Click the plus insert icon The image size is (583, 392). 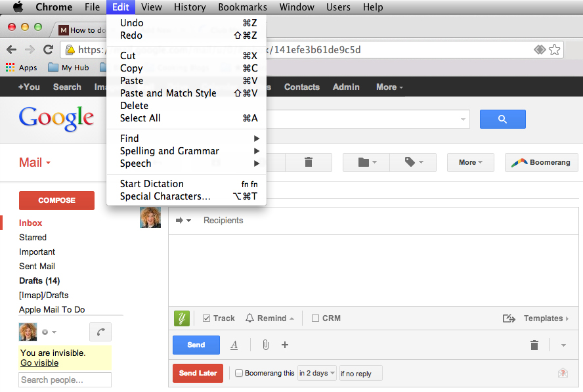[x=285, y=345]
